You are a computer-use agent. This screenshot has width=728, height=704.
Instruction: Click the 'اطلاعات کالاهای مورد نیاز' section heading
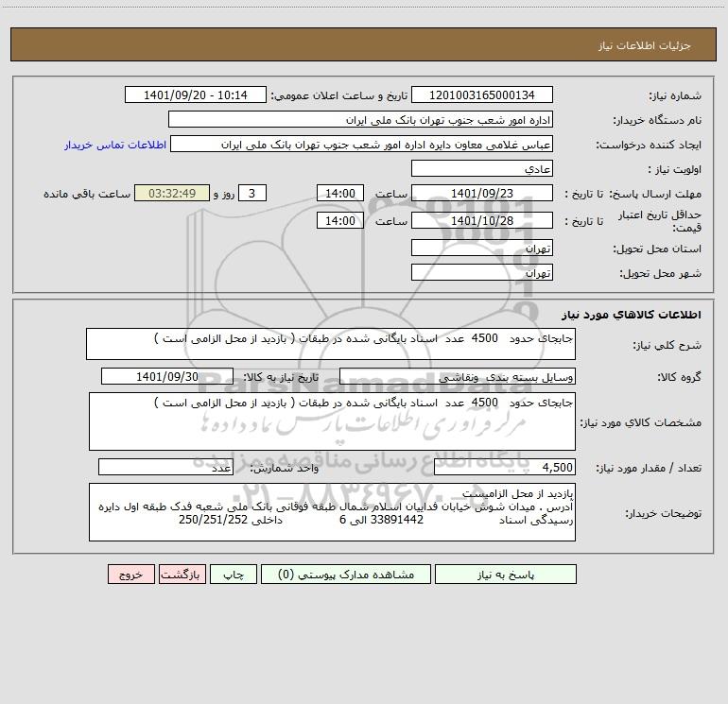pyautogui.click(x=632, y=315)
